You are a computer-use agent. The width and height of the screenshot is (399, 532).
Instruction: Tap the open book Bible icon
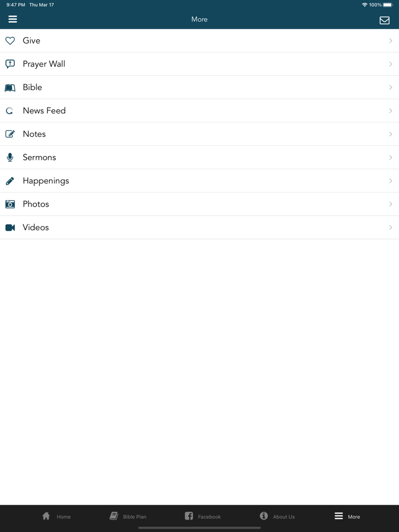10,88
